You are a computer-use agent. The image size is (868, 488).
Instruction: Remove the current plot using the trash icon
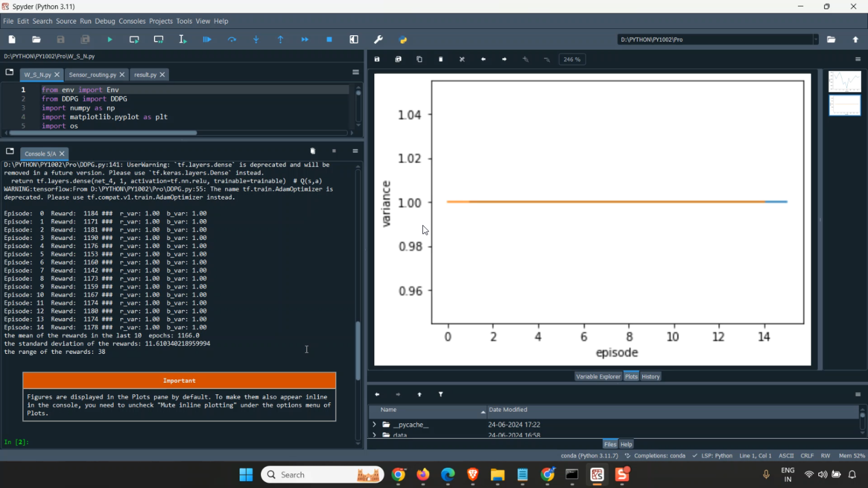(441, 60)
